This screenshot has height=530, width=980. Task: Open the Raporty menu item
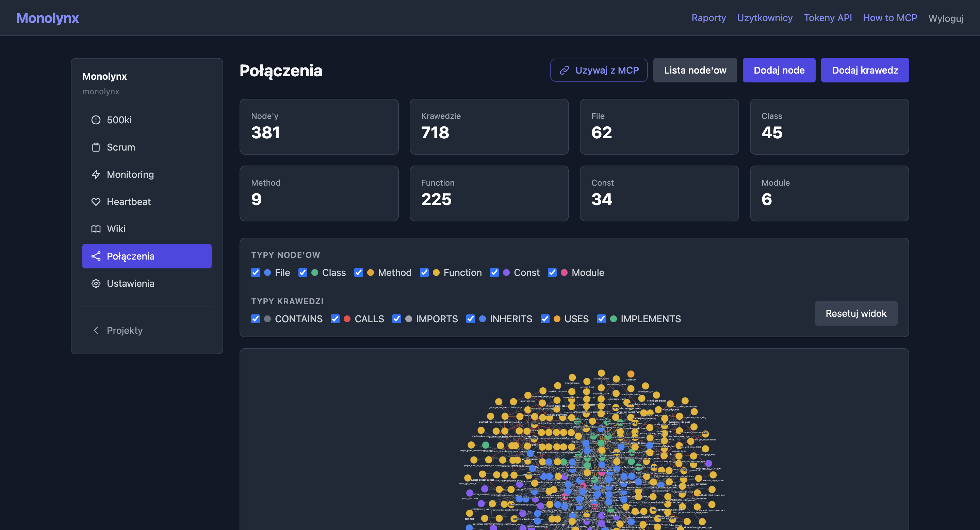click(708, 18)
